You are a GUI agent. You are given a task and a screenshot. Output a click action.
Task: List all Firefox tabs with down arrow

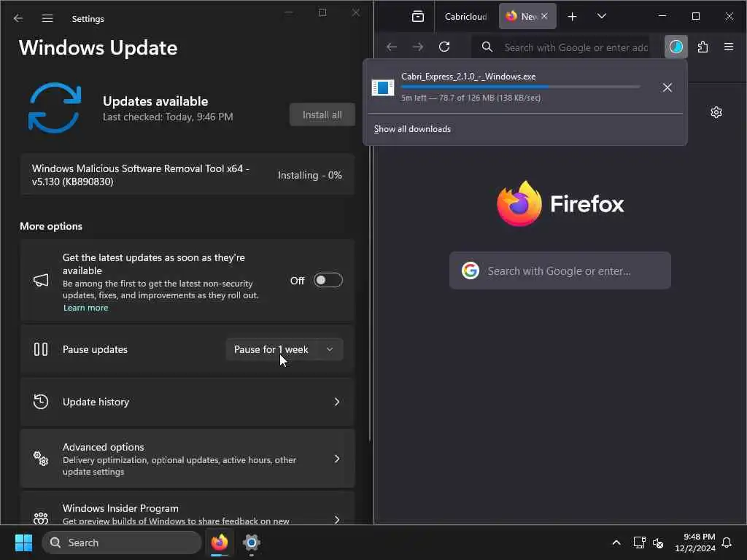click(602, 17)
